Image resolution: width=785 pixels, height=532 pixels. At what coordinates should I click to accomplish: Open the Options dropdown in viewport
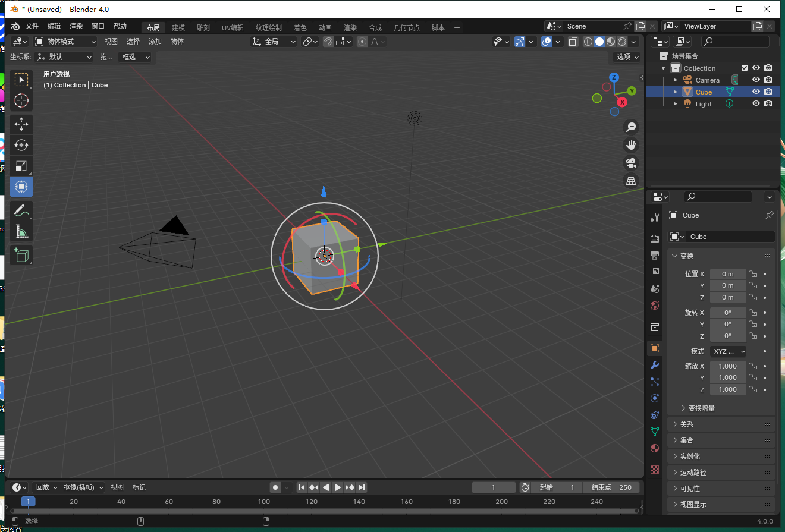[627, 57]
